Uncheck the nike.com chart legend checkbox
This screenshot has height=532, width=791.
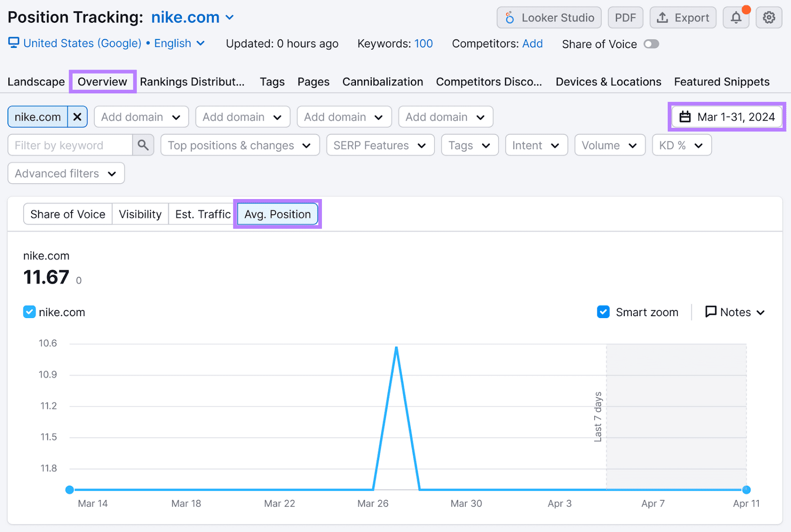click(x=29, y=312)
